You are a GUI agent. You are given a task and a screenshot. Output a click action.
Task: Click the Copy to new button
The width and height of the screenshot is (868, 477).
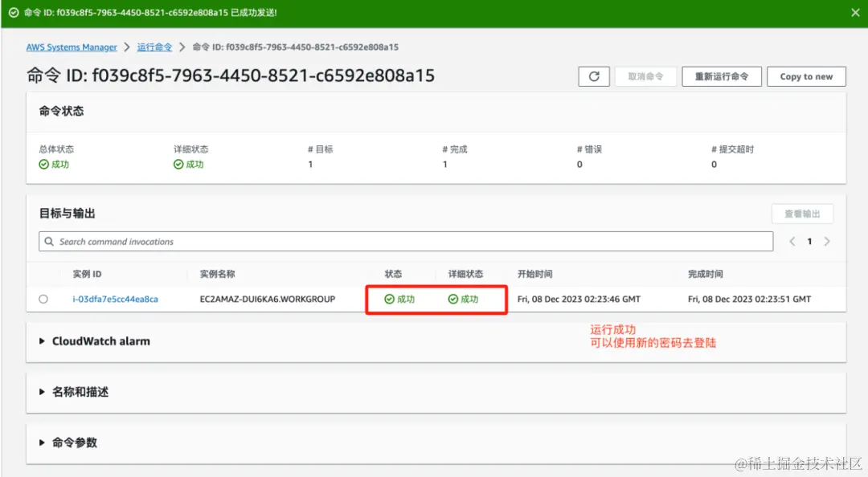click(x=806, y=76)
